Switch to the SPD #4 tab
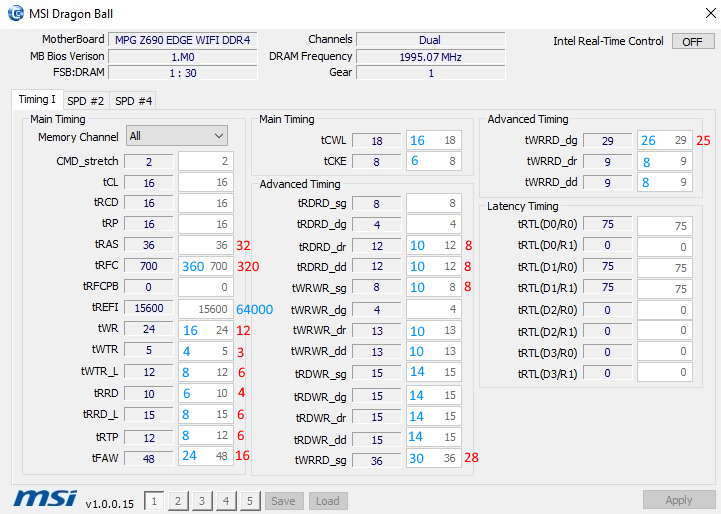721x514 pixels. tap(133, 101)
